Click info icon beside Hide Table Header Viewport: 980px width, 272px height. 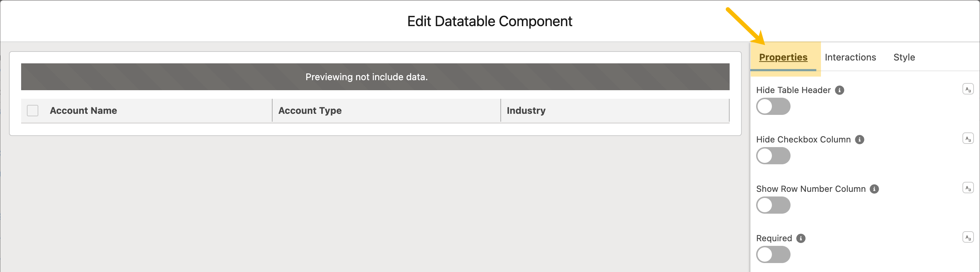[x=839, y=90]
